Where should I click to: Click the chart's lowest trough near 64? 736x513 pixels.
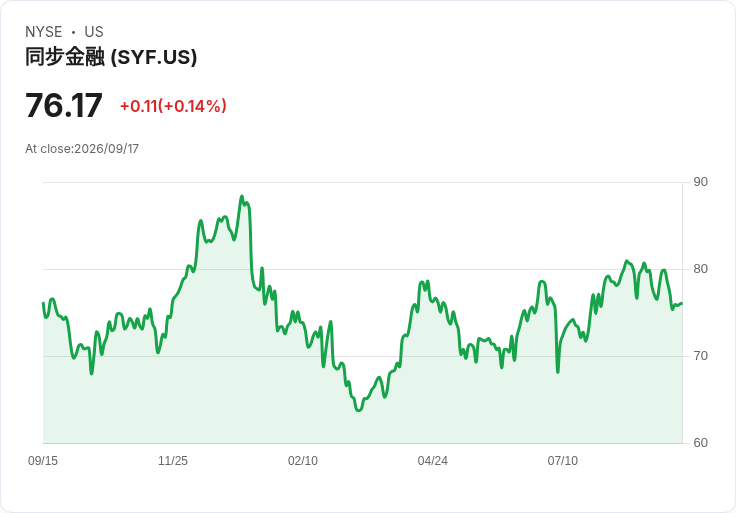point(359,410)
